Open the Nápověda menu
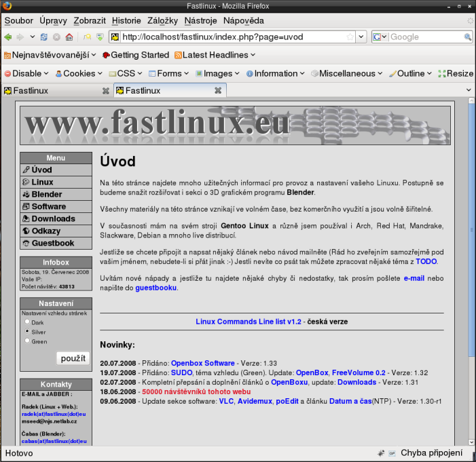Viewport: 476px width, 462px height. point(244,20)
